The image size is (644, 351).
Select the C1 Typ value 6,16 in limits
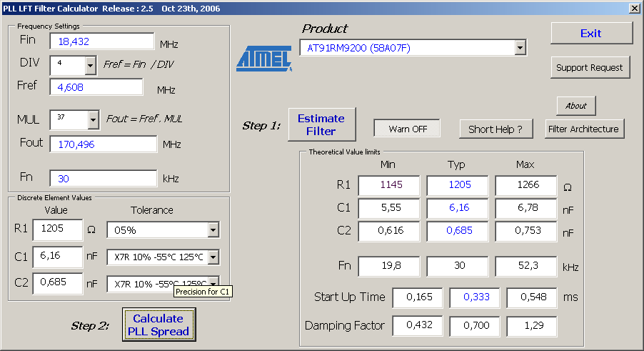[x=458, y=208]
